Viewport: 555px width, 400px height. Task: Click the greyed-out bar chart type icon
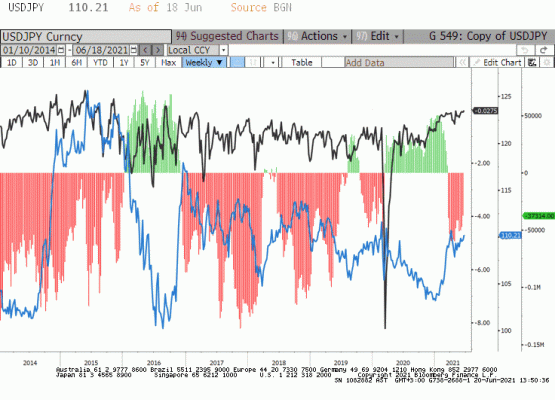click(x=253, y=63)
